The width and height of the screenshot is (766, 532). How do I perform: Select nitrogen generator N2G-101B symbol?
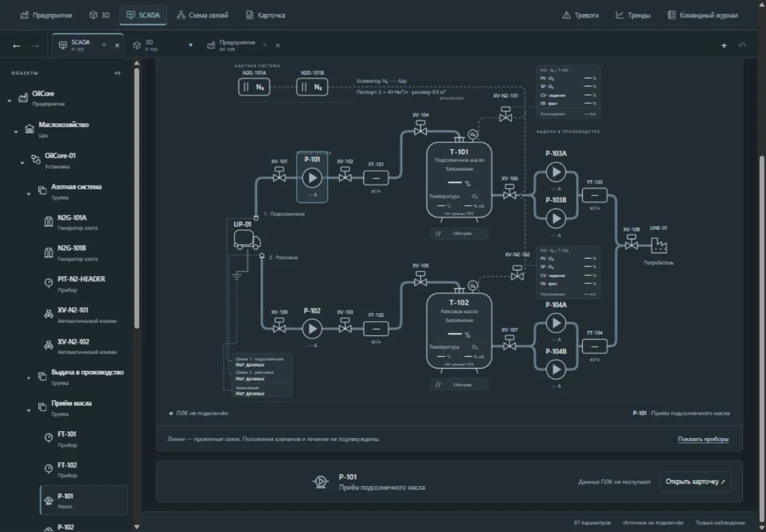tap(312, 87)
